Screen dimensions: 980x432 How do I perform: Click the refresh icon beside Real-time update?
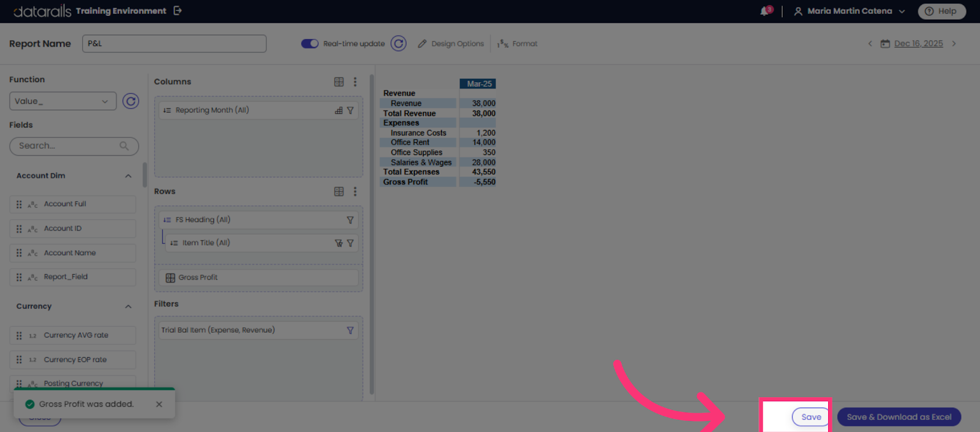pyautogui.click(x=398, y=44)
